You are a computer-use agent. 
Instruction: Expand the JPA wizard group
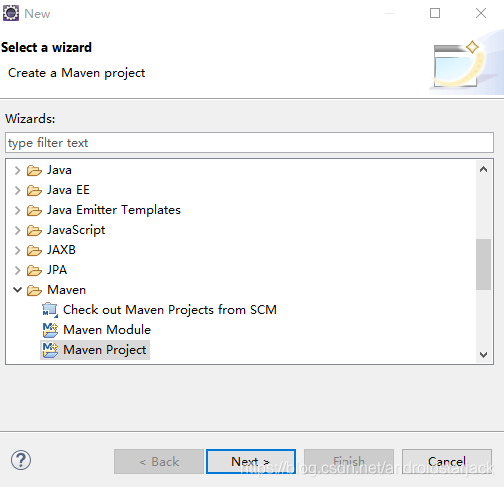click(x=17, y=270)
